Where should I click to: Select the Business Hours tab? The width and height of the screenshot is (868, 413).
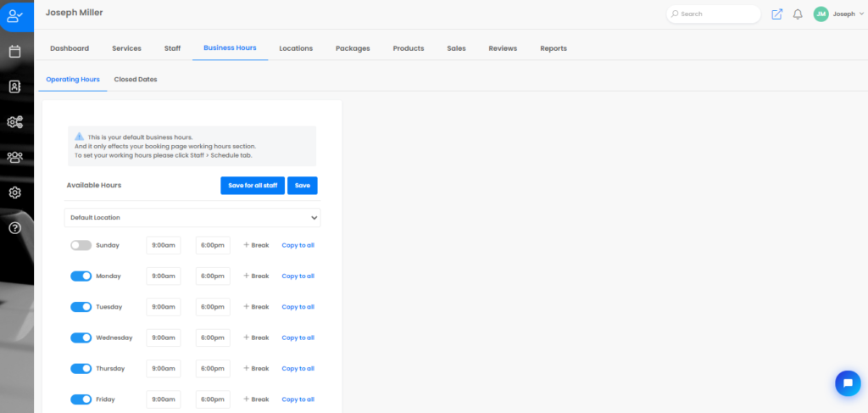point(230,48)
